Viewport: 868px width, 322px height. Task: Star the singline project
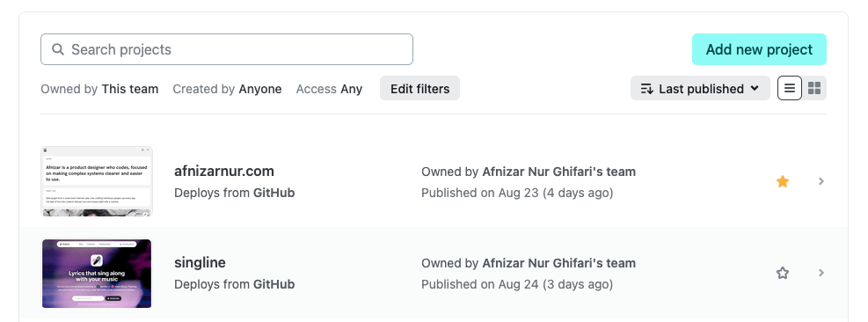(782, 273)
